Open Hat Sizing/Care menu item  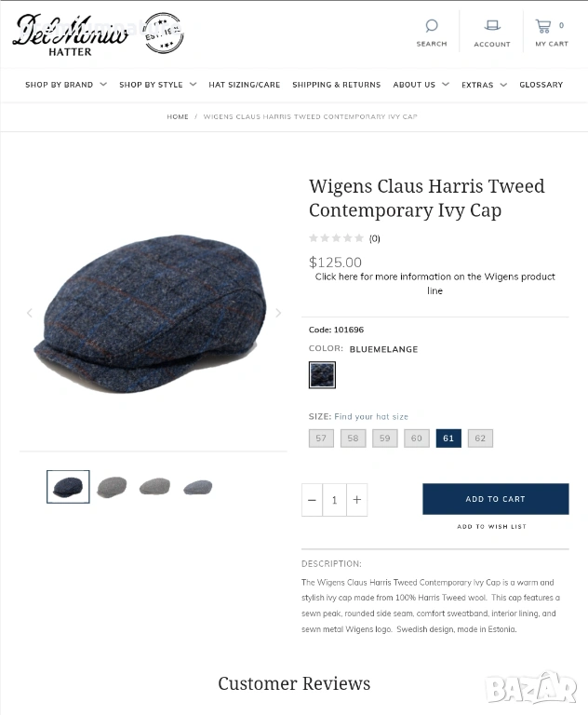pyautogui.click(x=245, y=85)
